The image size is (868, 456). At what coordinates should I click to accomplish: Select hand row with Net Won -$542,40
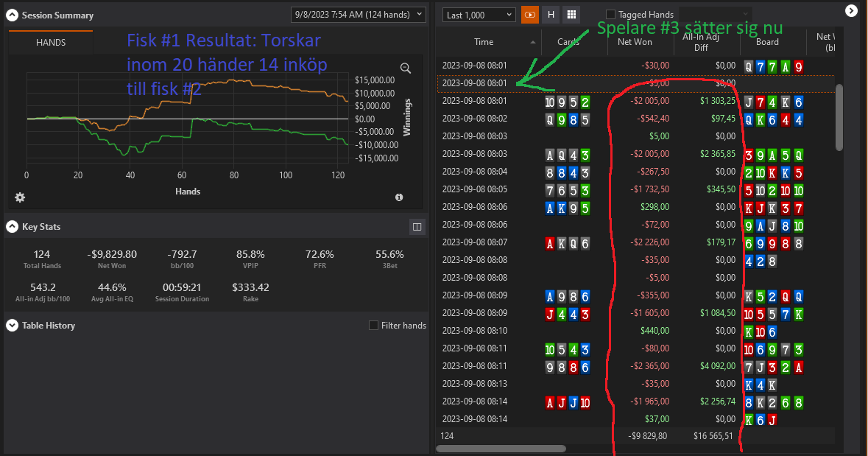point(635,119)
